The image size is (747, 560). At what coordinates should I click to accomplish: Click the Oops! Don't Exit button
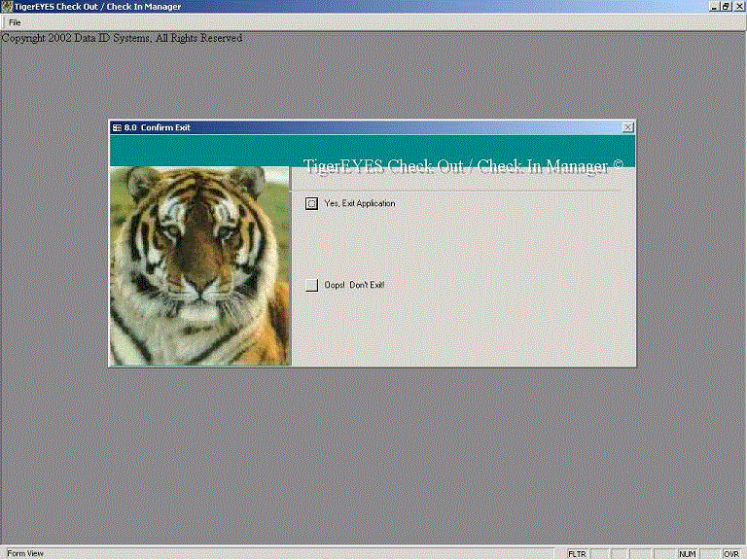[311, 285]
